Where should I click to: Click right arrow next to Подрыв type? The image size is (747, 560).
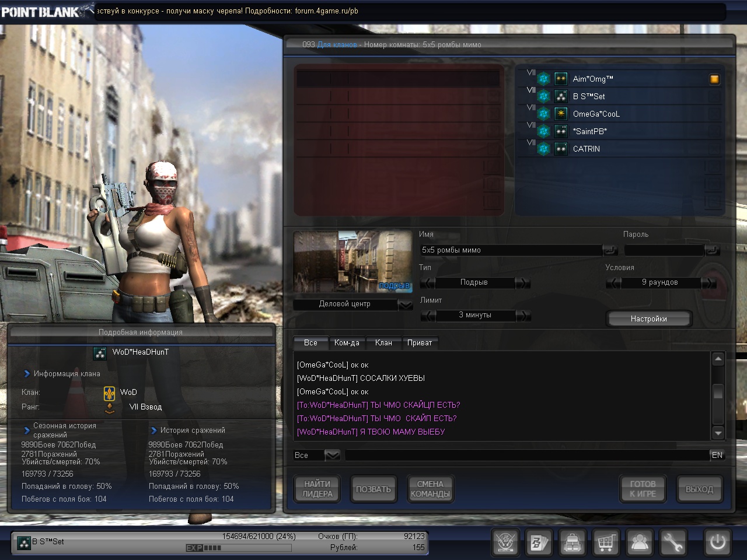click(523, 283)
